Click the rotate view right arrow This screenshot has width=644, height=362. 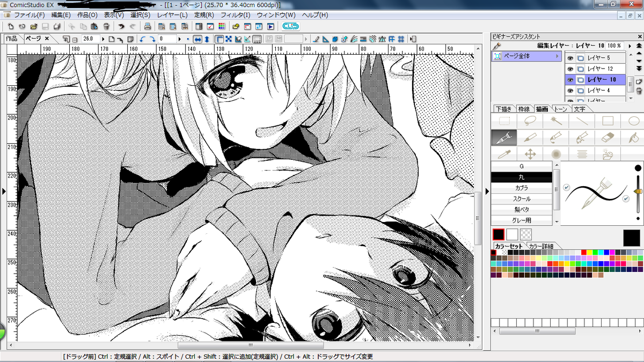coord(152,39)
